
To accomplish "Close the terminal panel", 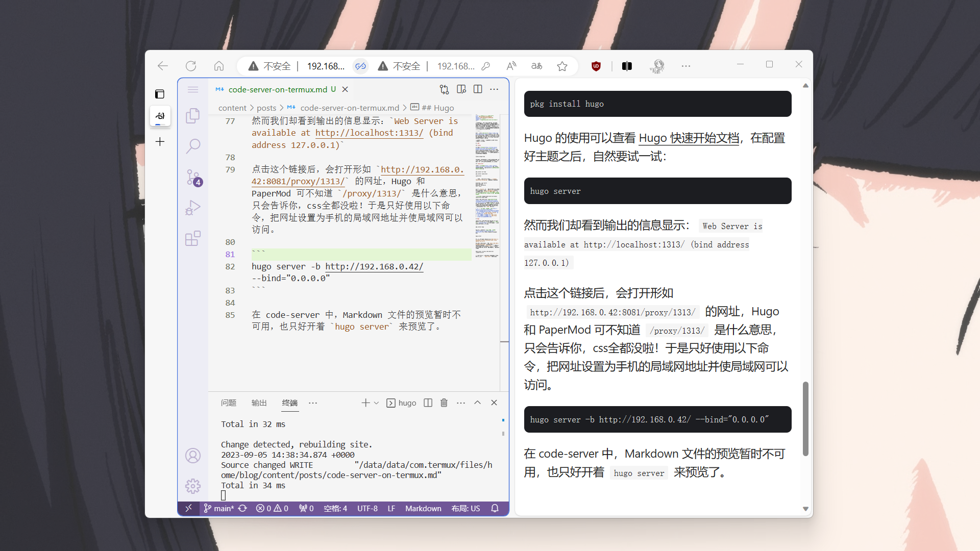I will click(494, 403).
